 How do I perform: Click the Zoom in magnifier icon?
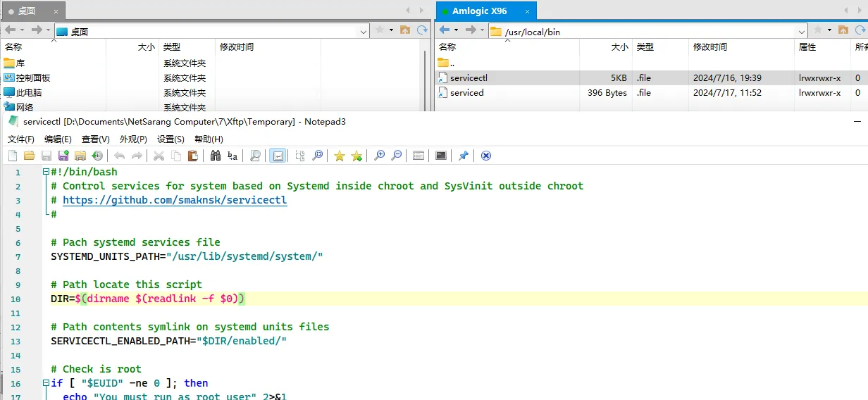coord(379,156)
